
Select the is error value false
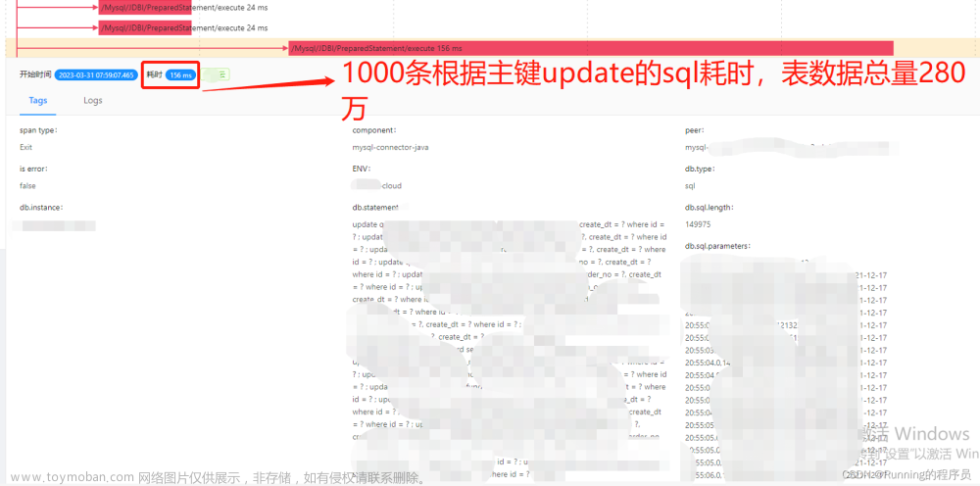point(28,185)
